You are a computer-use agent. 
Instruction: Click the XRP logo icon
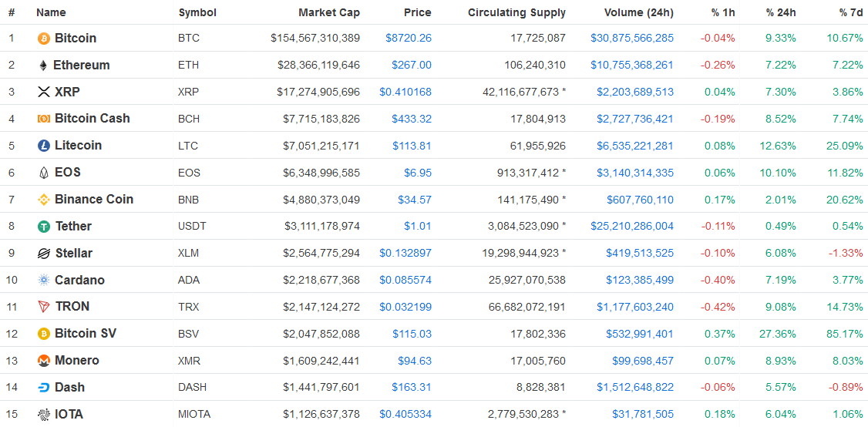[x=44, y=92]
